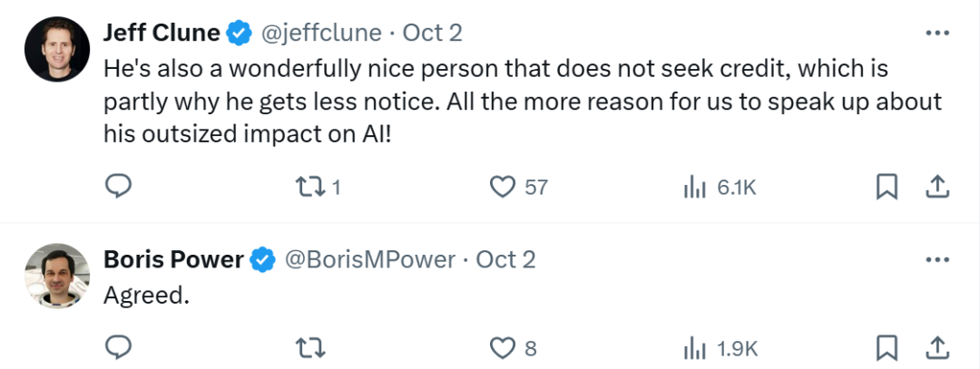Viewport: 980px width, 369px height.
Task: Open the @BorisMPower handle link
Action: click(370, 260)
